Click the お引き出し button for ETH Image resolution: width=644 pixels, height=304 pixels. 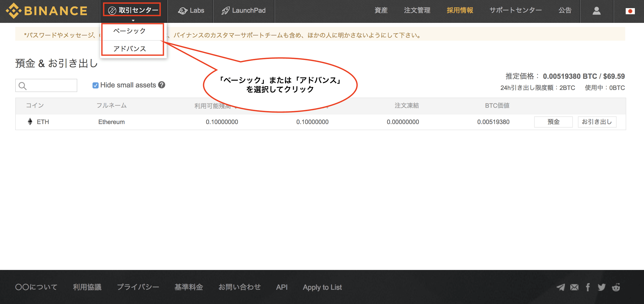click(x=597, y=122)
